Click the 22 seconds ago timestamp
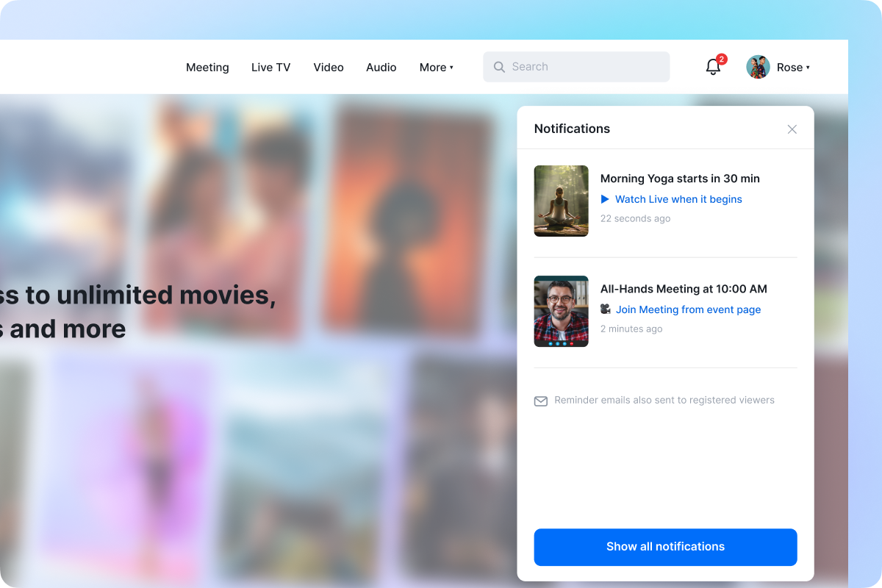882x588 pixels. click(x=635, y=218)
